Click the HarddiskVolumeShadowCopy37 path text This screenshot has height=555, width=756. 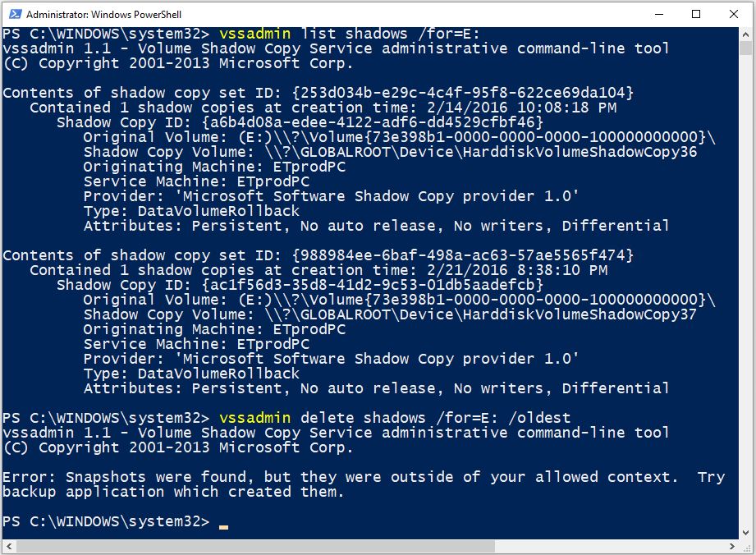(x=481, y=314)
